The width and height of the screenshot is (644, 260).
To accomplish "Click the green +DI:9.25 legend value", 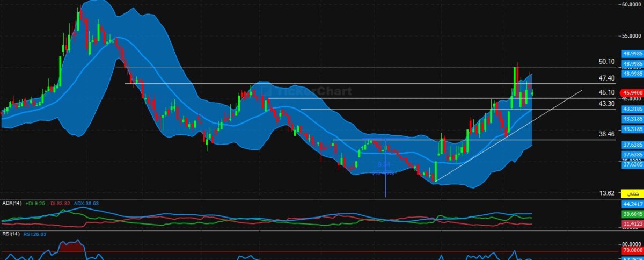I will [35, 204].
